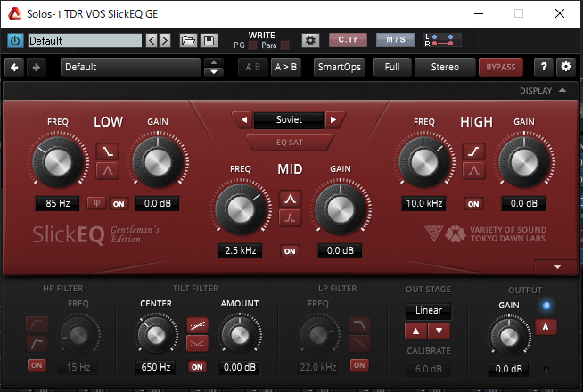Open help with the question mark icon
Image resolution: width=583 pixels, height=392 pixels.
pyautogui.click(x=544, y=67)
